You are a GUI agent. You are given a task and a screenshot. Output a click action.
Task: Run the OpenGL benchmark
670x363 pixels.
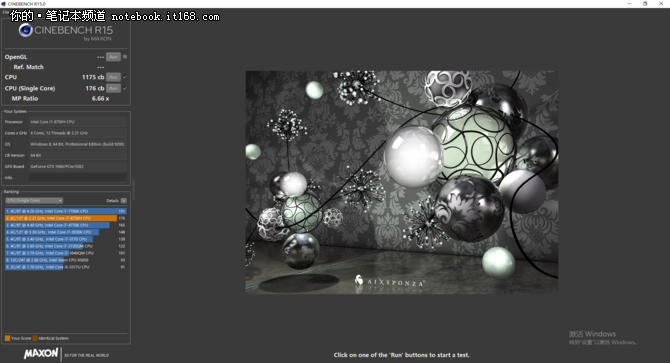pos(113,56)
